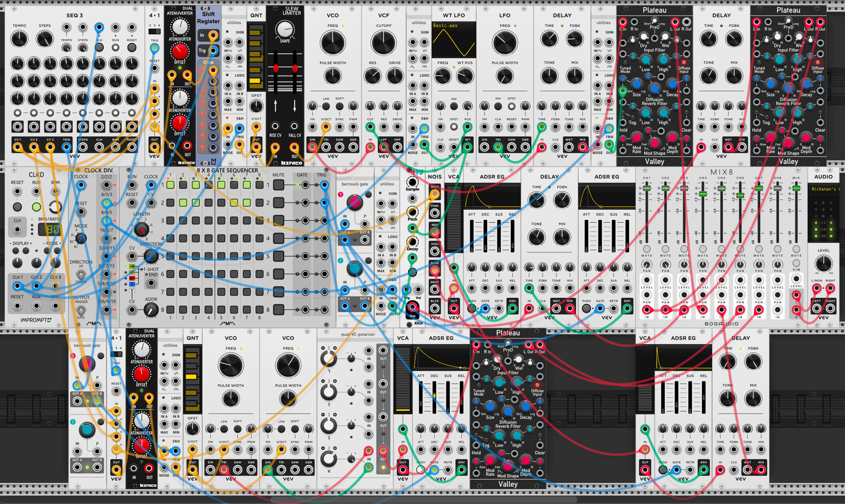Click the Kick module's Decay knob
Image resolution: width=845 pixels, height=504 pixels.
412,242
